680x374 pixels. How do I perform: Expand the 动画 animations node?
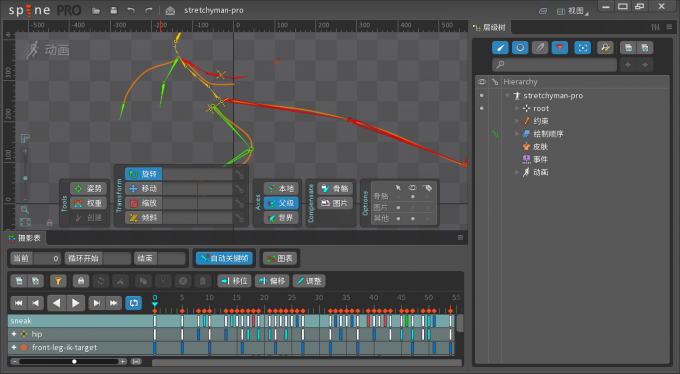tap(517, 172)
